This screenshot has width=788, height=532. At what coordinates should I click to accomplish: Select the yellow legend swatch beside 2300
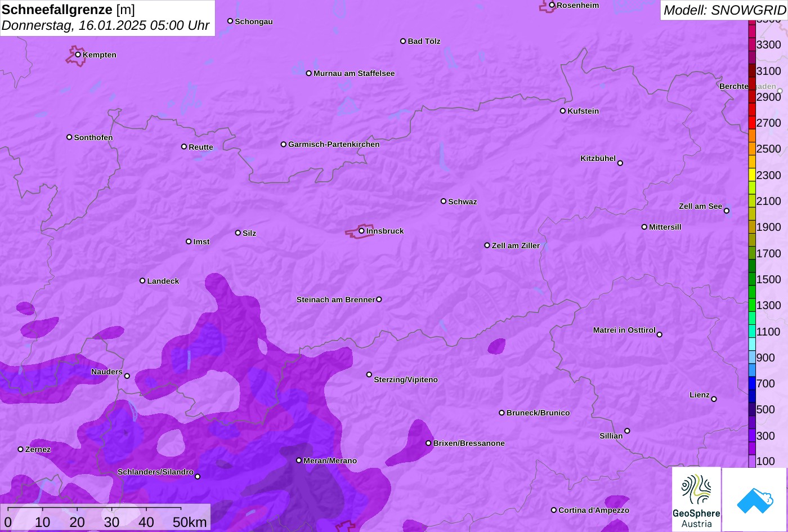point(752,175)
